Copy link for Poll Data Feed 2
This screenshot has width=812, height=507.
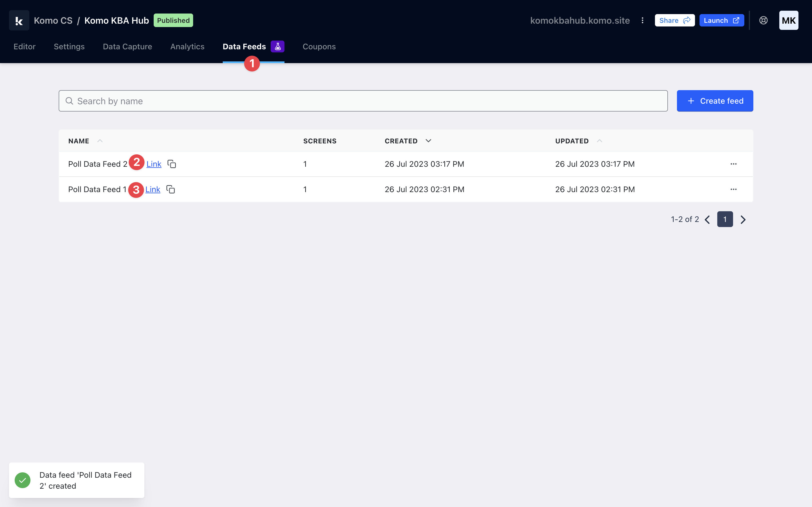coord(172,164)
